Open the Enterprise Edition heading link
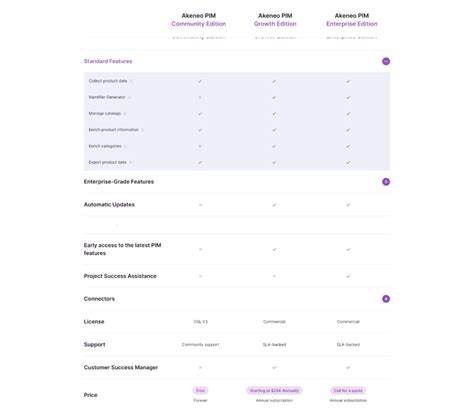This screenshot has width=474, height=411. click(352, 24)
